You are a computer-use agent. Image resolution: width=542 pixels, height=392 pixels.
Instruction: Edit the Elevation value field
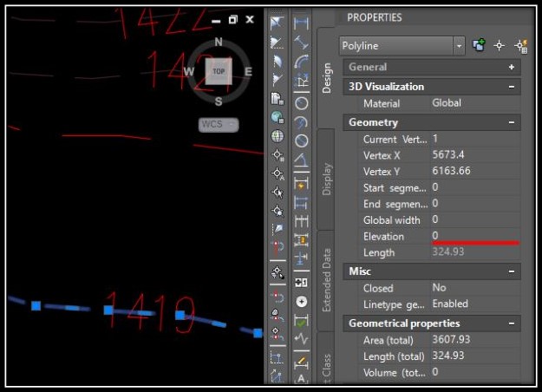point(475,236)
